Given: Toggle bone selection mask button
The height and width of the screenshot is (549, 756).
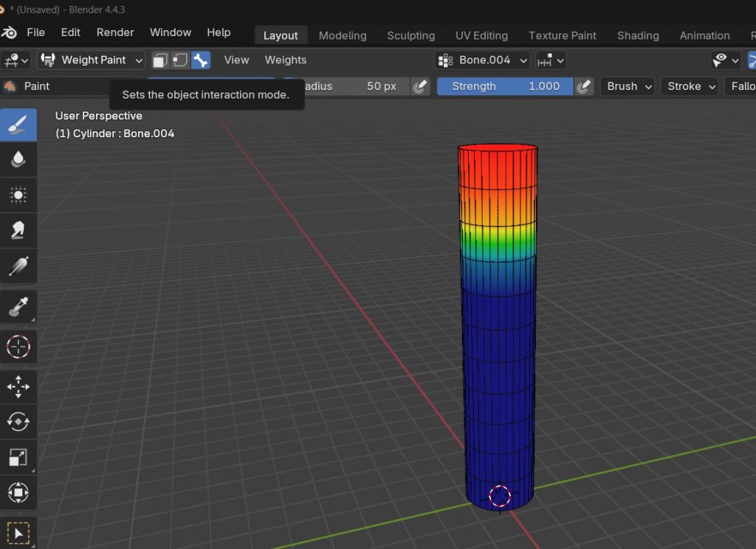Looking at the screenshot, I should 200,60.
